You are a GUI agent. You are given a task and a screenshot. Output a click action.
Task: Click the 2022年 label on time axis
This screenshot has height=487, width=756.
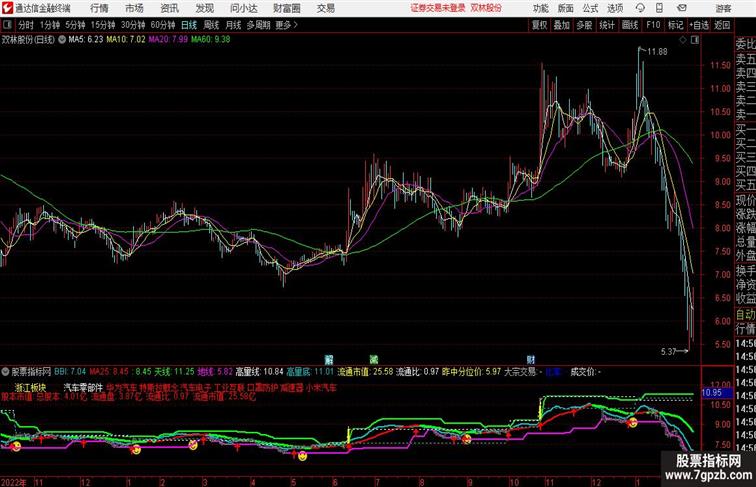click(13, 482)
